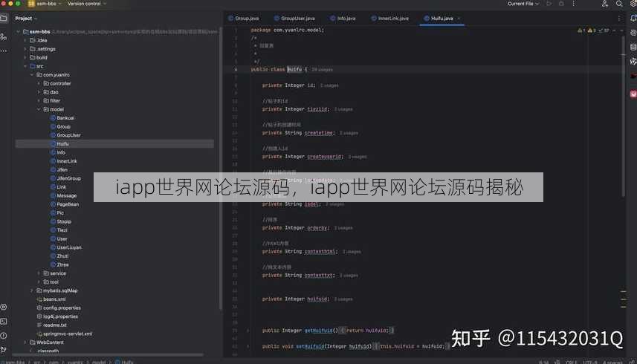Select the Huifu.java tab
This screenshot has height=364, width=637.
(442, 19)
